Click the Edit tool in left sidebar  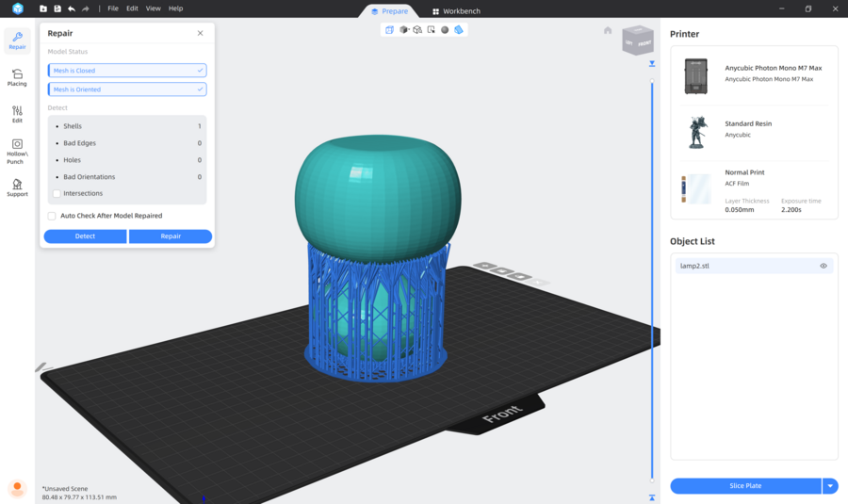(x=17, y=114)
